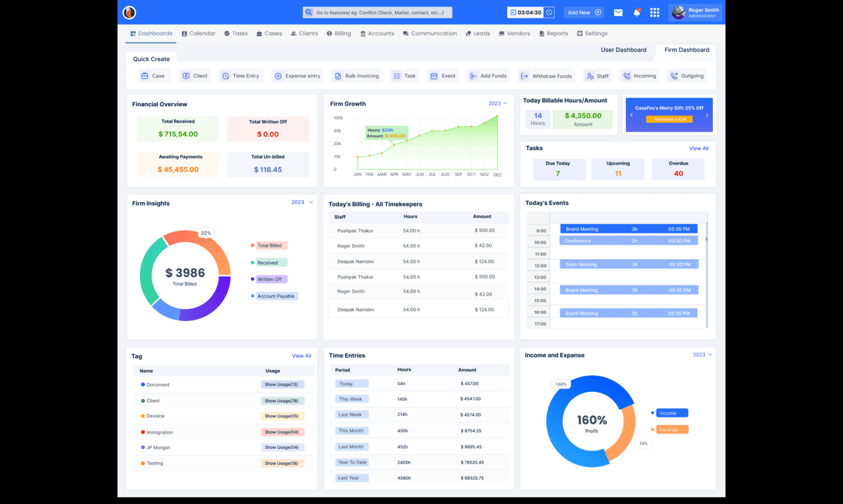Switch to User Dashboard tab
Image resolution: width=843 pixels, height=504 pixels.
tap(623, 50)
